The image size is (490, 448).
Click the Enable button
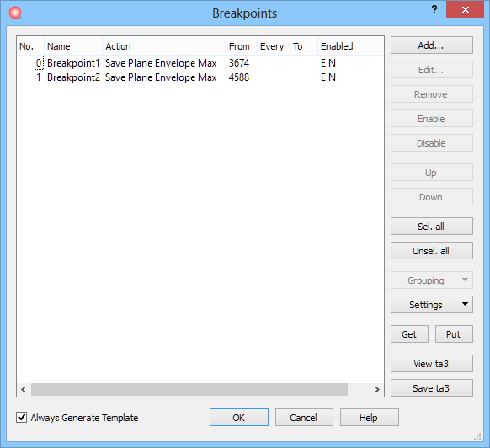point(432,119)
